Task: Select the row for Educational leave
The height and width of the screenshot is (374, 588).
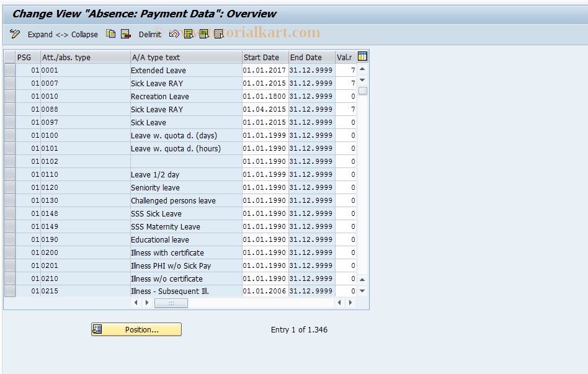Action: coord(10,239)
